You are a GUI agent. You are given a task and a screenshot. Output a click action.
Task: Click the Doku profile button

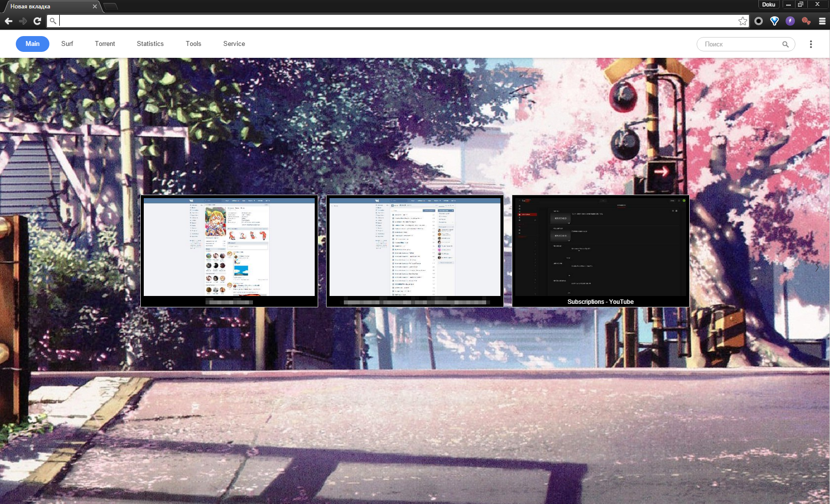[x=768, y=4]
